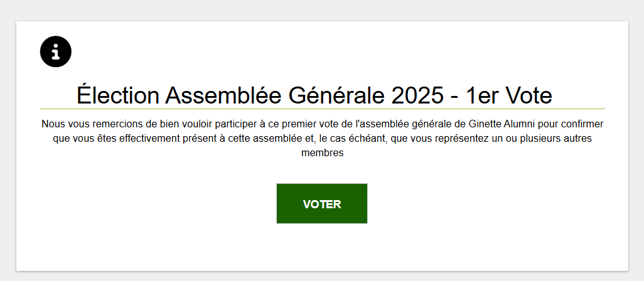Click the black info circle icon
Screen dimensions: 644x281
pos(56,51)
